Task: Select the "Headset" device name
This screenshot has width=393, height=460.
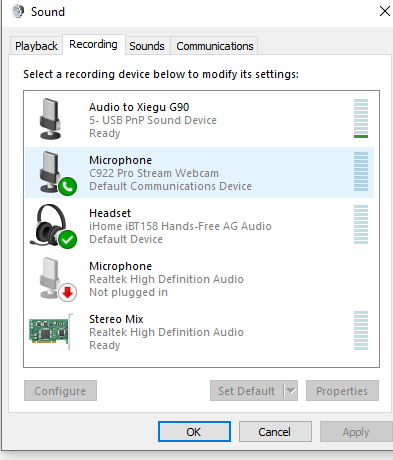Action: (110, 213)
